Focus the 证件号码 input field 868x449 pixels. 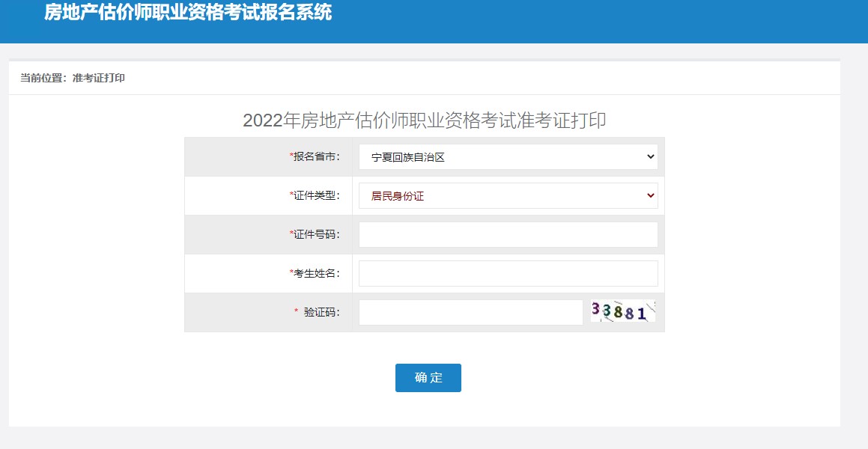pyautogui.click(x=508, y=235)
